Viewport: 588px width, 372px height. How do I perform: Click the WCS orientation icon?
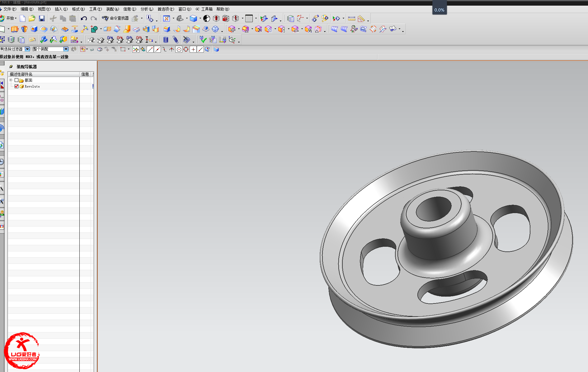coord(300,19)
